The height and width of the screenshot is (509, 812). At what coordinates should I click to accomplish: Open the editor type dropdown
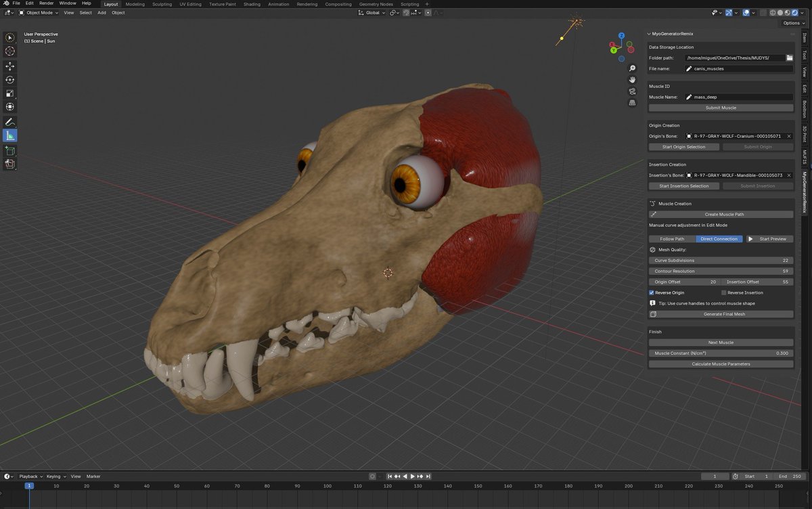9,12
